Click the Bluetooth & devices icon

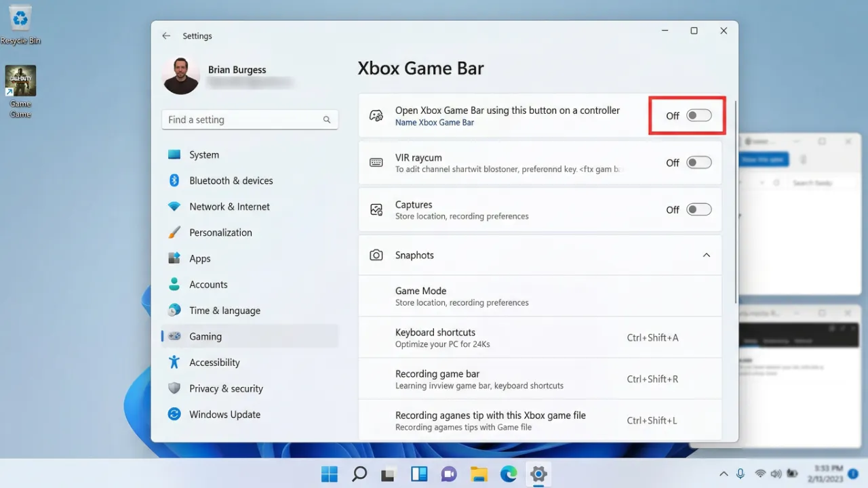click(174, 180)
